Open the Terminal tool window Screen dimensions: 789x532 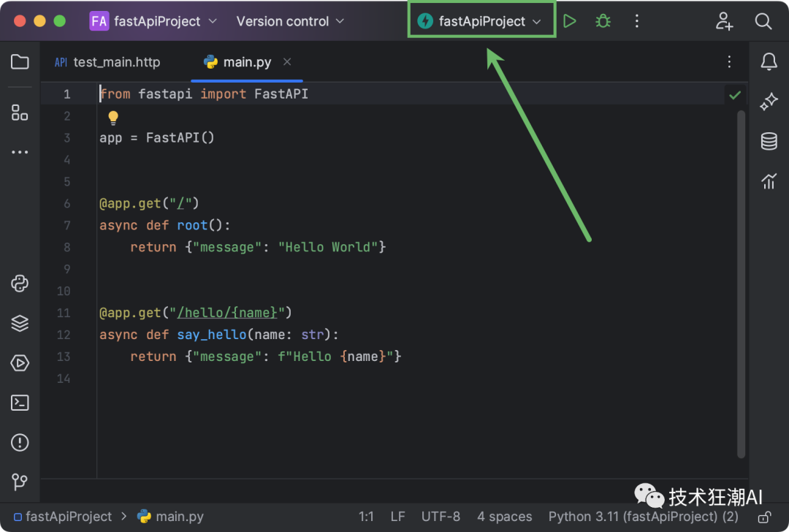[x=20, y=403]
